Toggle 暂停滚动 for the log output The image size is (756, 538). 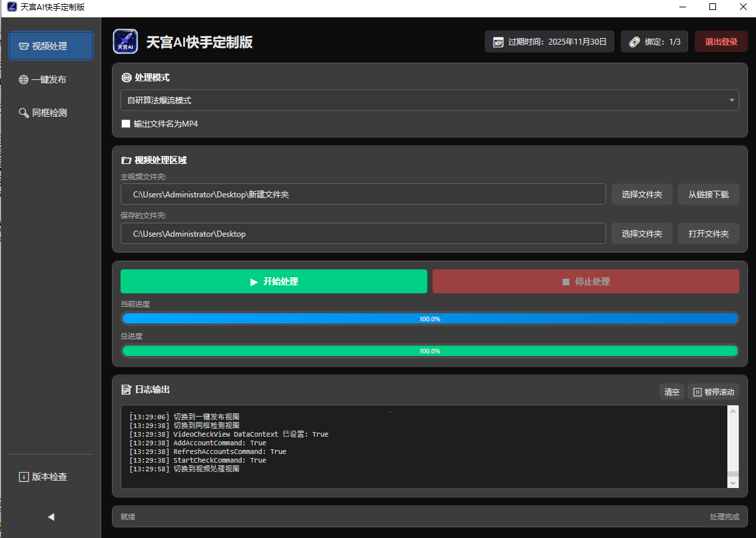pyautogui.click(x=713, y=392)
